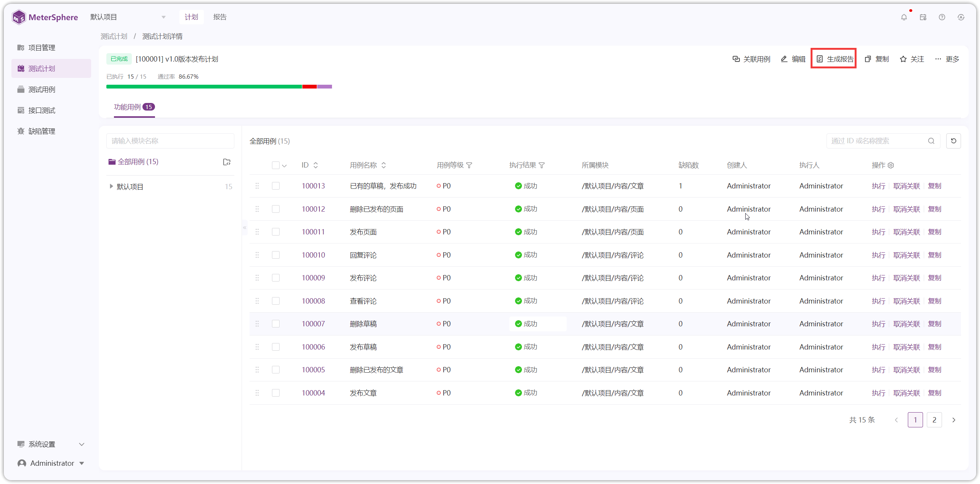Open the Administrator account menu at bottom left
Screen dimensions: 980x484
click(51, 463)
